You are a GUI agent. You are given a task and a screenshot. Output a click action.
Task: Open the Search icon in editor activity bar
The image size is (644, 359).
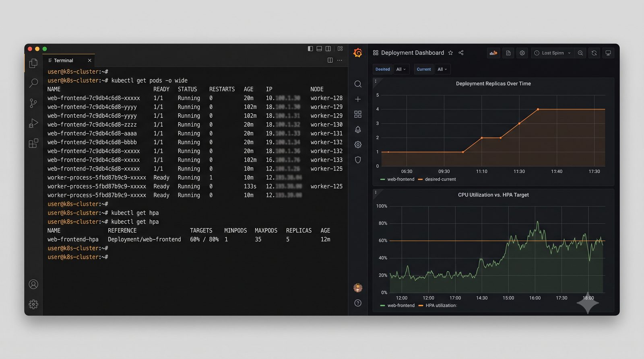[x=33, y=83]
